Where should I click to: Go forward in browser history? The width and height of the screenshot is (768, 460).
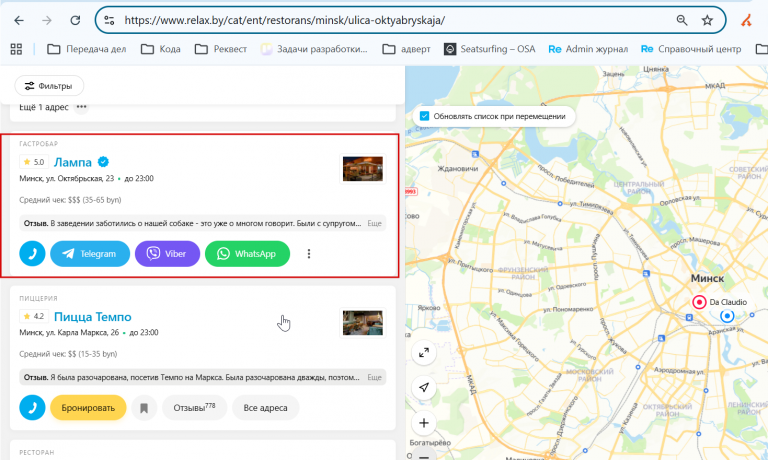47,20
